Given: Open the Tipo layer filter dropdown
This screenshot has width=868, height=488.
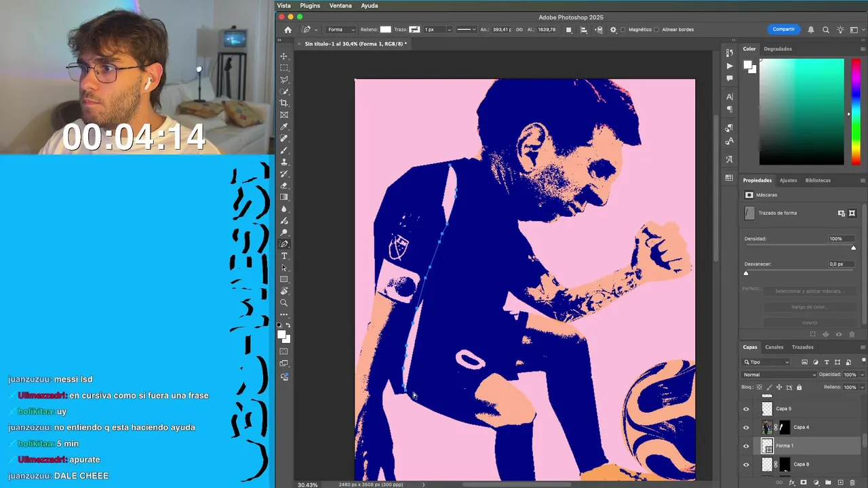Looking at the screenshot, I should (x=766, y=362).
